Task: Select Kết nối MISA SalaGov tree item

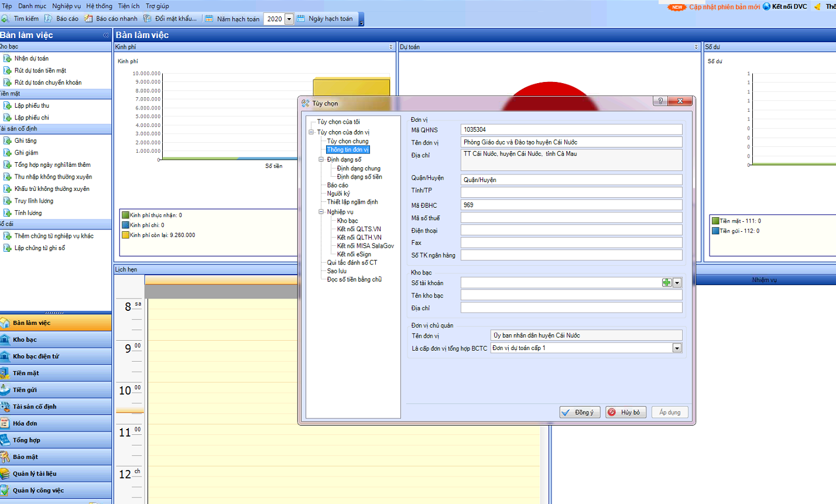Action: (x=365, y=246)
